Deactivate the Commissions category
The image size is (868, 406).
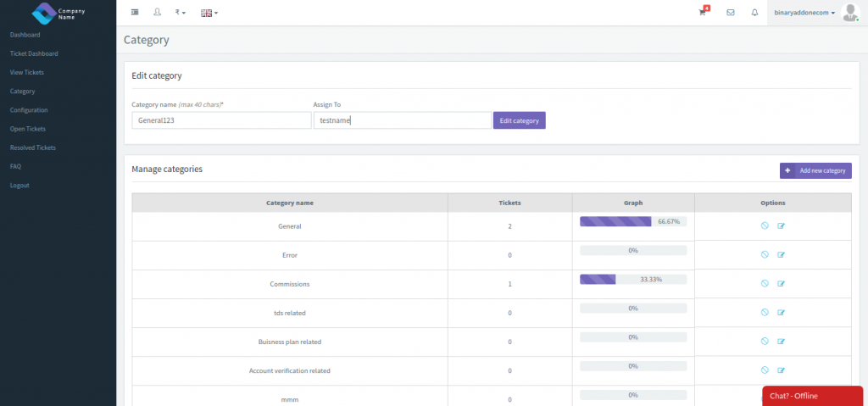click(765, 283)
